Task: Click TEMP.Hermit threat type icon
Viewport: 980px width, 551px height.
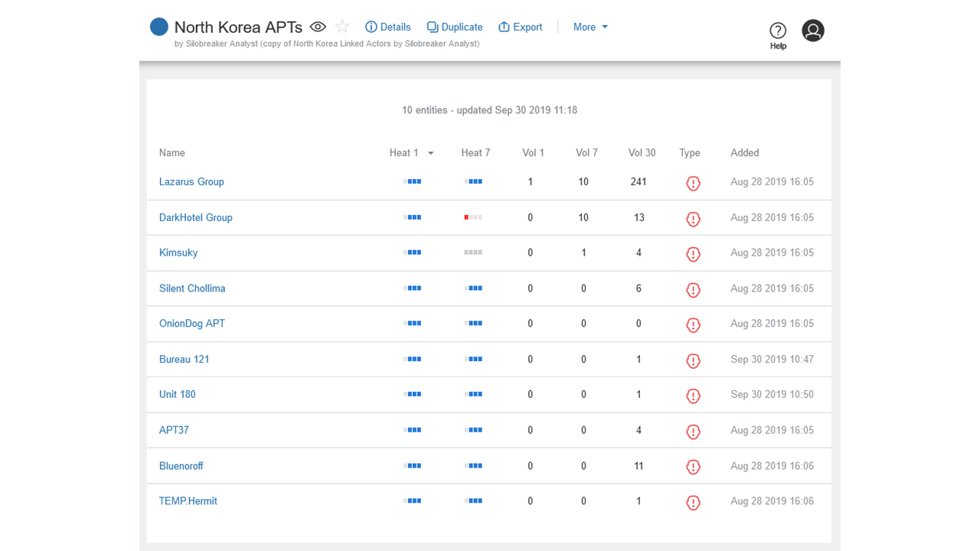Action: [693, 503]
